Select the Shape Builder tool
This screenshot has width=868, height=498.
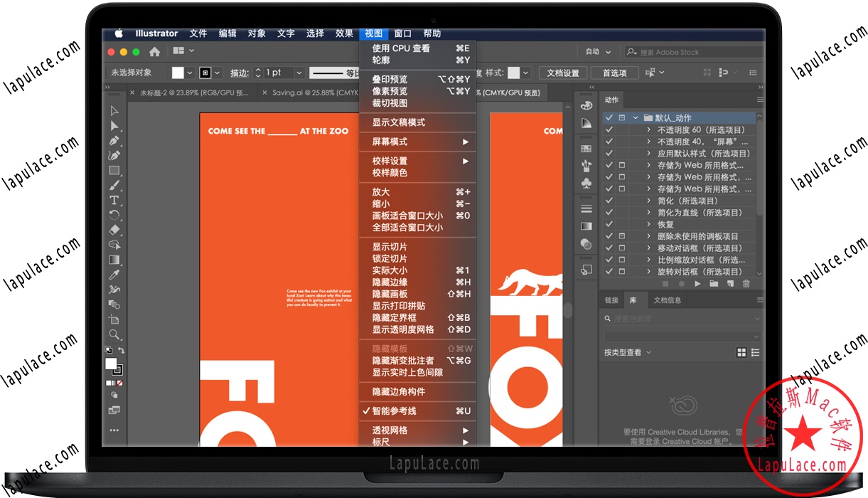pos(114,245)
